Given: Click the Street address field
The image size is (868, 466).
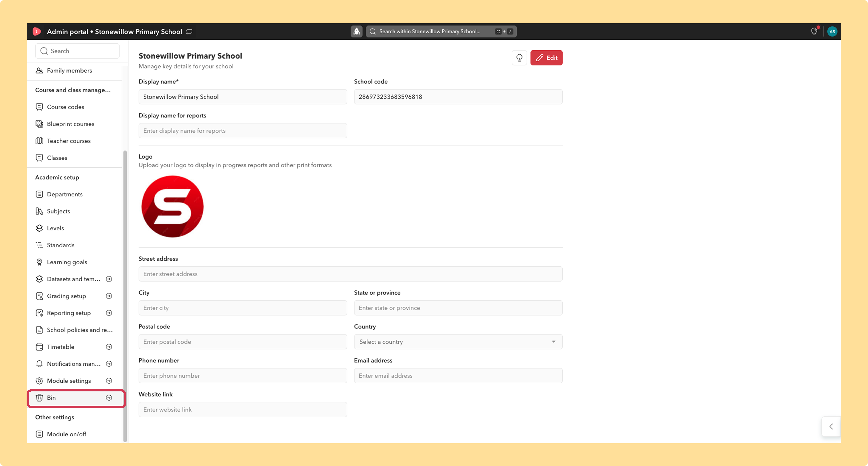Looking at the screenshot, I should 350,274.
